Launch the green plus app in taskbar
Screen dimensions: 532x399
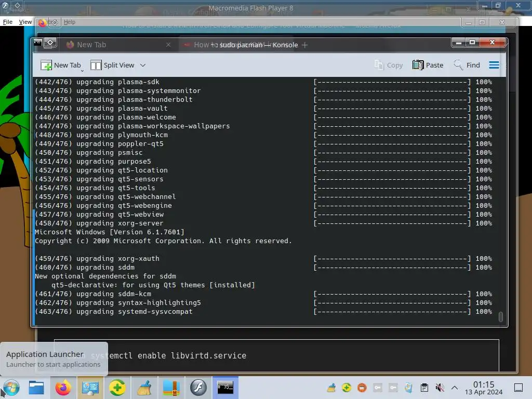[117, 388]
